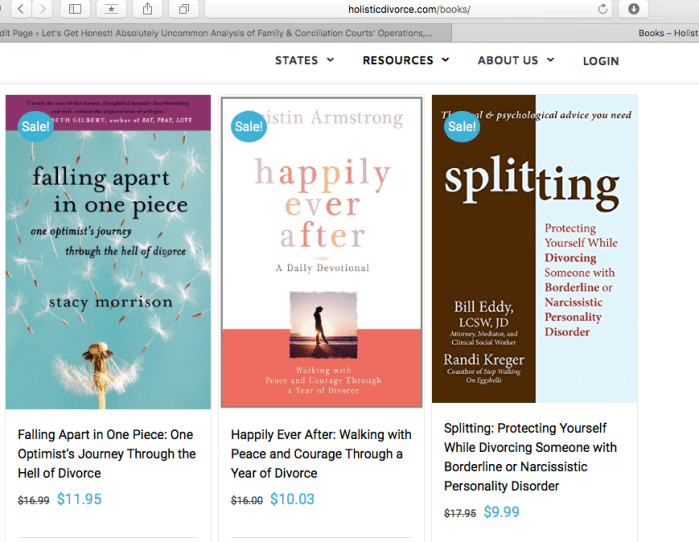Open Happily Ever After title link
The width and height of the screenshot is (699, 542).
321,454
